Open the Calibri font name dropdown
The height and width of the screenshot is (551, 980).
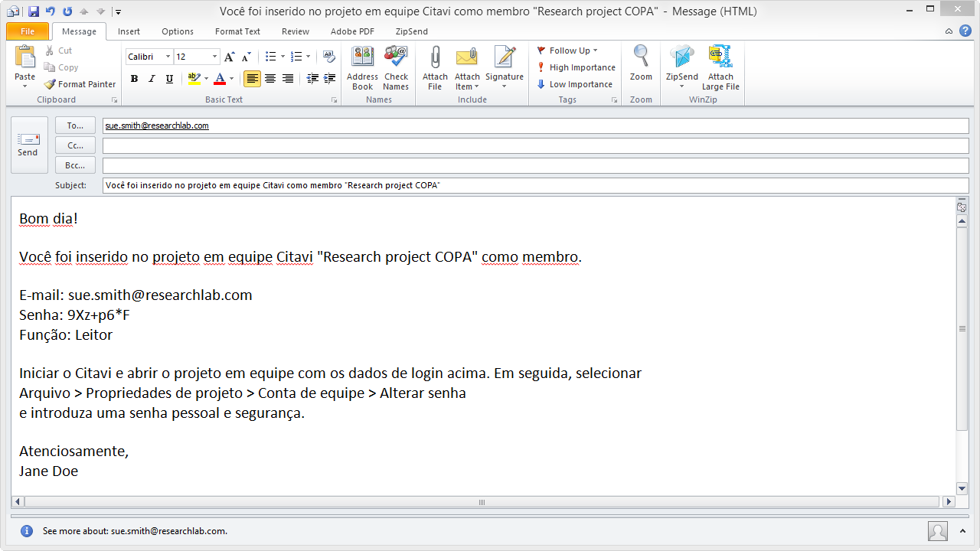pos(168,57)
